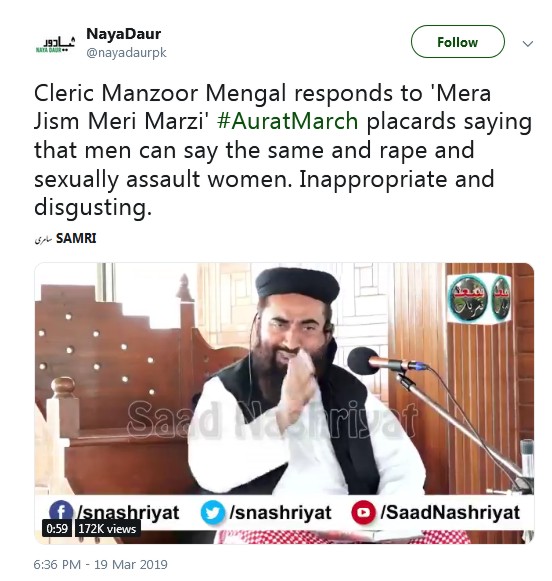
Task: Click the Facebook icon in the video banner
Action: [x=61, y=511]
